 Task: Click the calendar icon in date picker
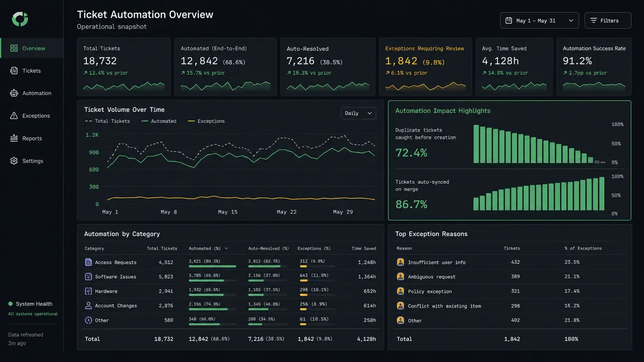[509, 20]
